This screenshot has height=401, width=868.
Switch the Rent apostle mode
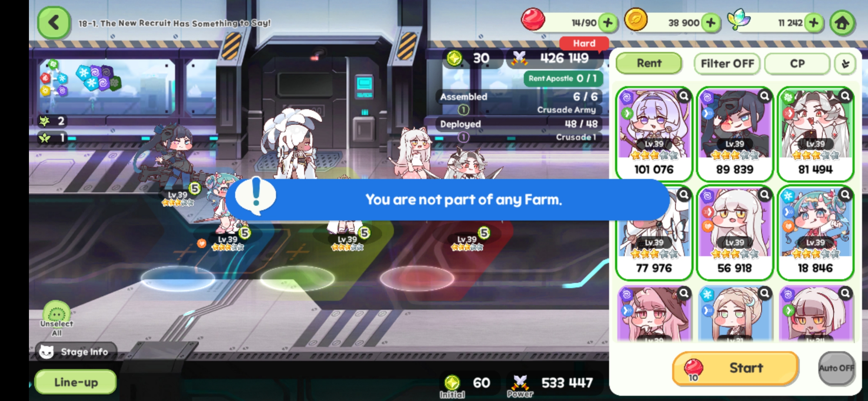[649, 63]
